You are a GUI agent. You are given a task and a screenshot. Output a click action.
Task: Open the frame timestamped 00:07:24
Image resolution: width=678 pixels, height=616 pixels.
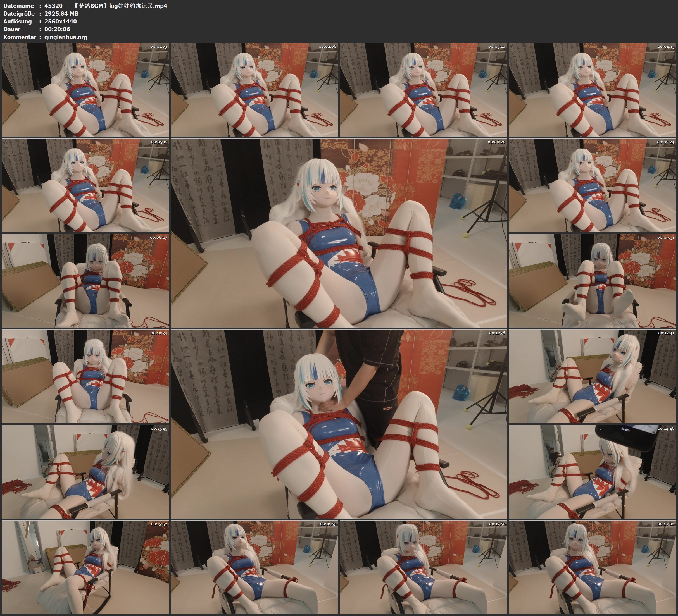[592, 185]
